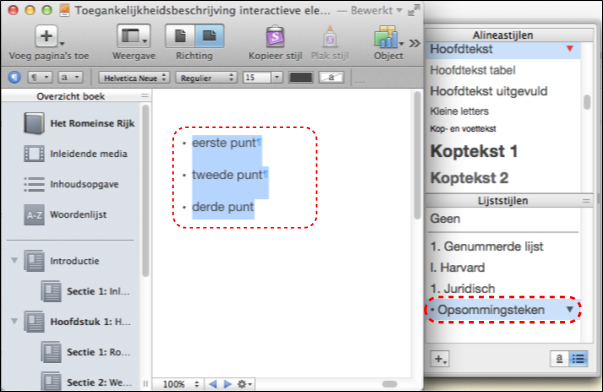Image resolution: width=603 pixels, height=392 pixels.
Task: Apply Koptekst 2 paragraph style
Action: pos(469,178)
